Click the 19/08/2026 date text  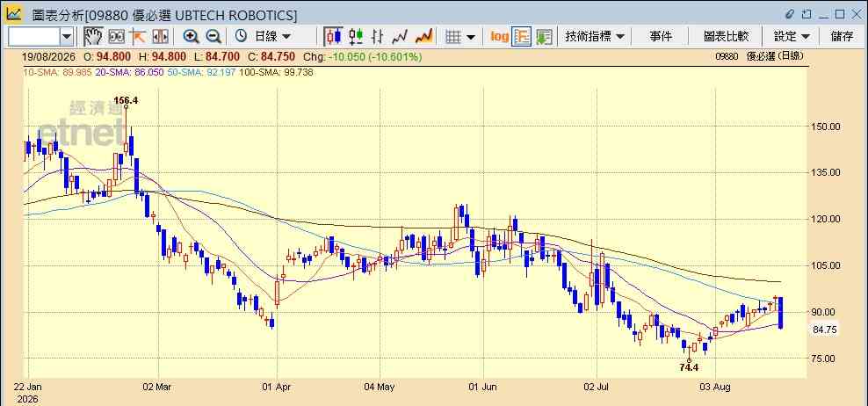[50, 56]
